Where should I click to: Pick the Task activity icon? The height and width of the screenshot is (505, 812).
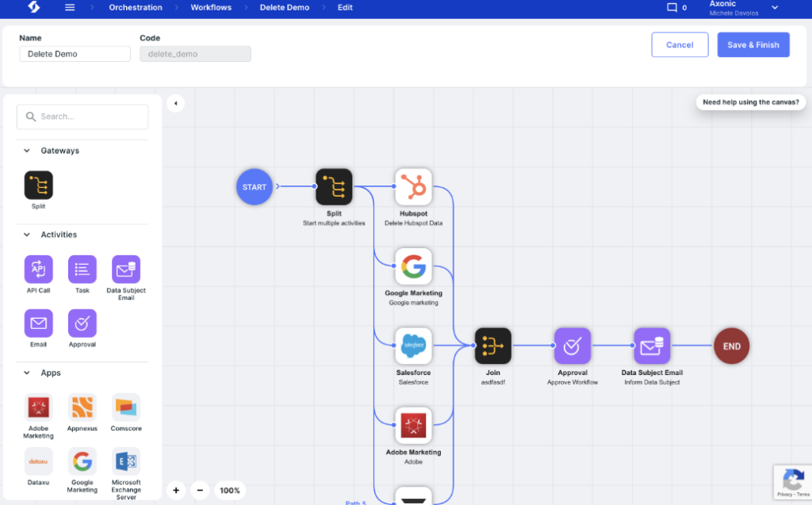tap(82, 270)
